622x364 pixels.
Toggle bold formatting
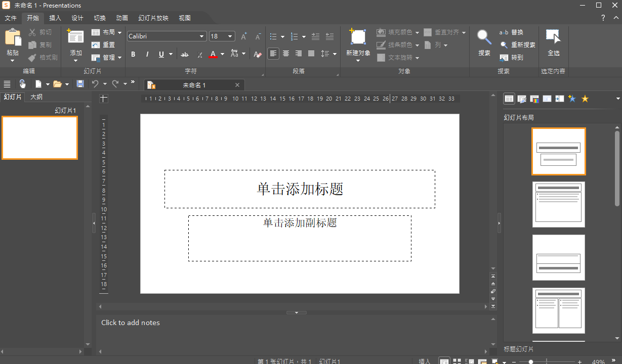pyautogui.click(x=133, y=54)
